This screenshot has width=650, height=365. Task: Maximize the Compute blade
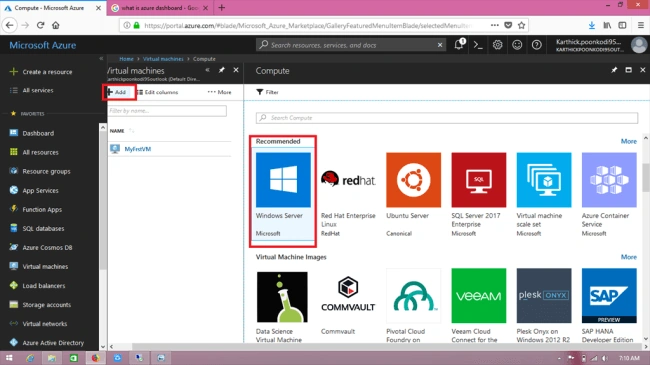click(628, 70)
